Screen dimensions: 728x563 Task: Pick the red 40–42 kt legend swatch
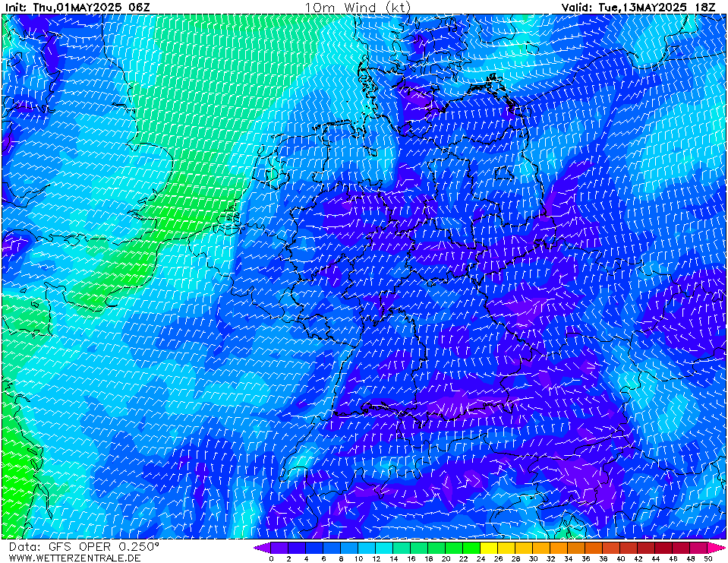(629, 548)
